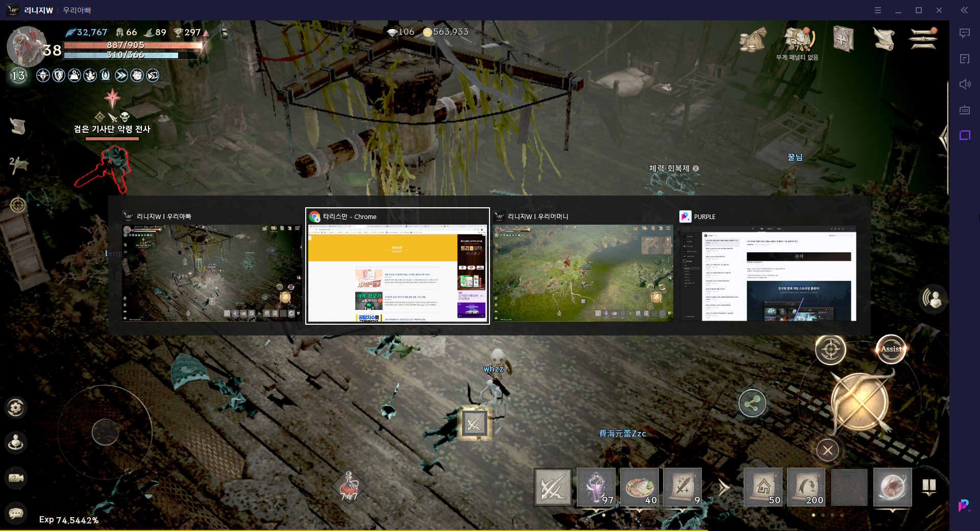This screenshot has width=980, height=531.
Task: Open the chat speech bubble icon
Action: (x=15, y=513)
